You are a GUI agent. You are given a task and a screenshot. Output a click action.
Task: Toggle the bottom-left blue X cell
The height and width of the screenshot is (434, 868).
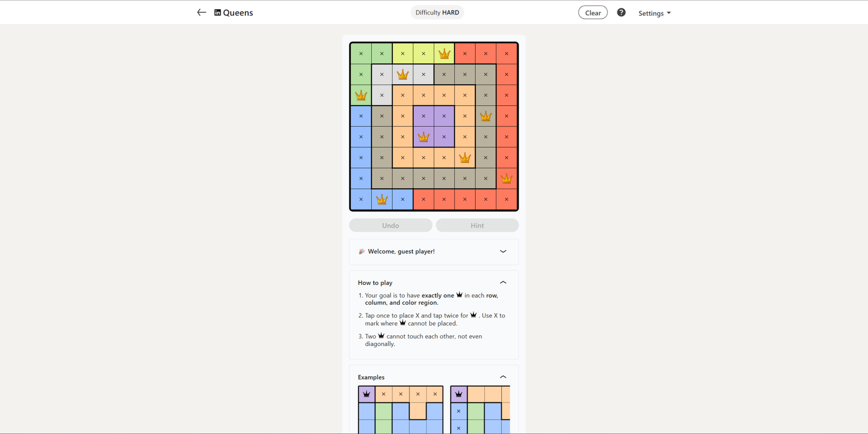tap(361, 199)
